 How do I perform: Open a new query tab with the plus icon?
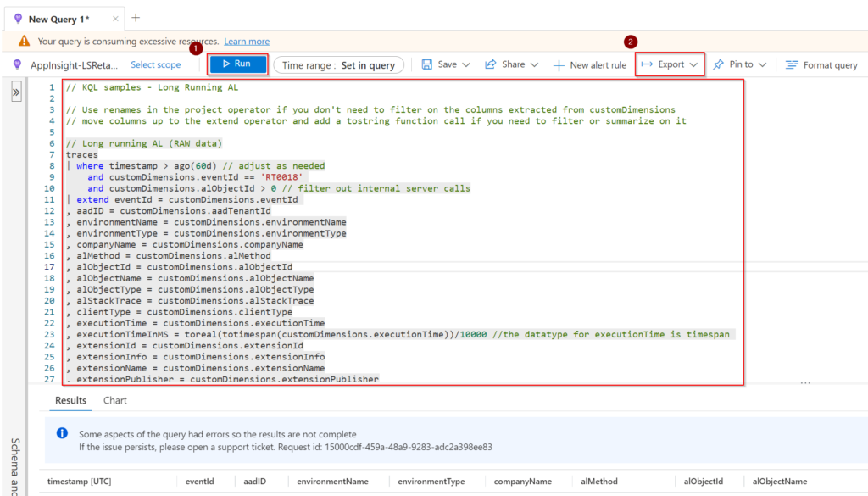[x=136, y=17]
